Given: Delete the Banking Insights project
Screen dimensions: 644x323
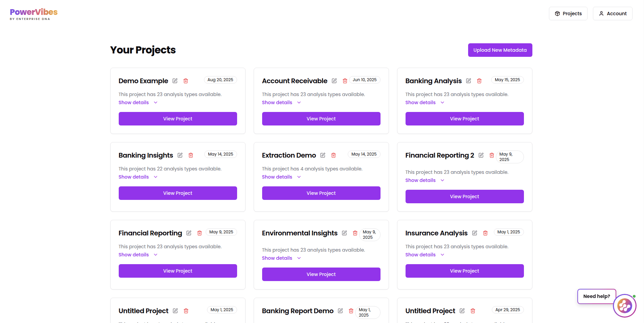Looking at the screenshot, I should [191, 155].
